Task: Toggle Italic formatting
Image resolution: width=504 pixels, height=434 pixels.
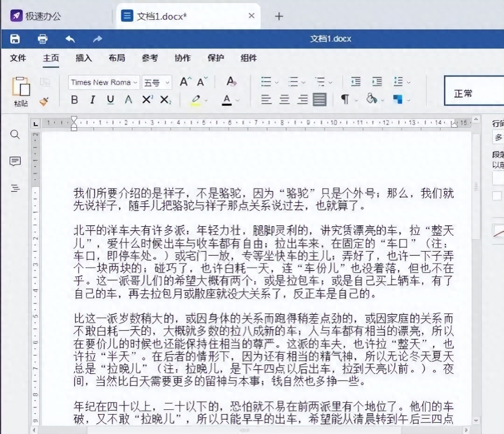Action: pyautogui.click(x=92, y=100)
